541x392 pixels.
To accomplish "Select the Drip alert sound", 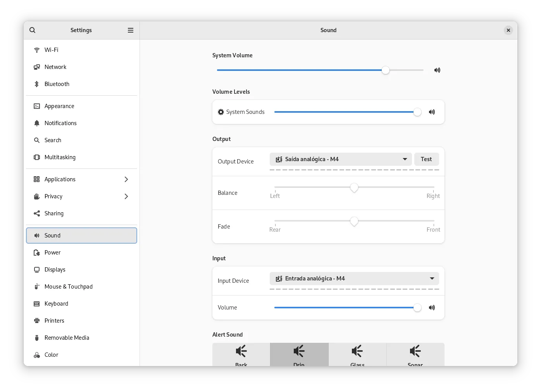I will (x=299, y=354).
